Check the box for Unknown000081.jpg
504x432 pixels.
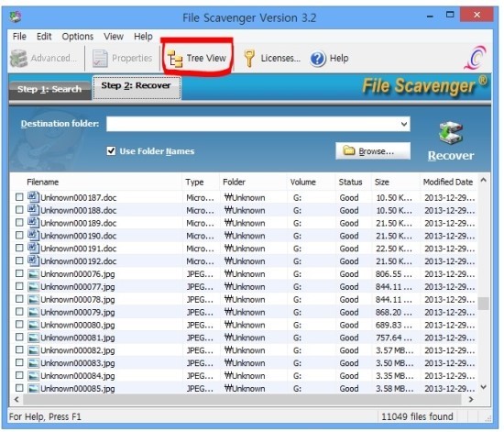click(x=19, y=338)
